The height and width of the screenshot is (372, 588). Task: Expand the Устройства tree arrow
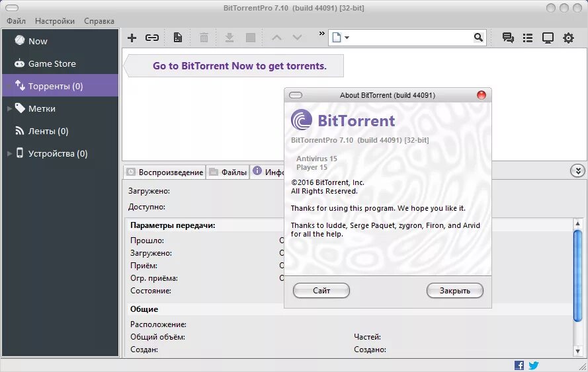[x=9, y=153]
